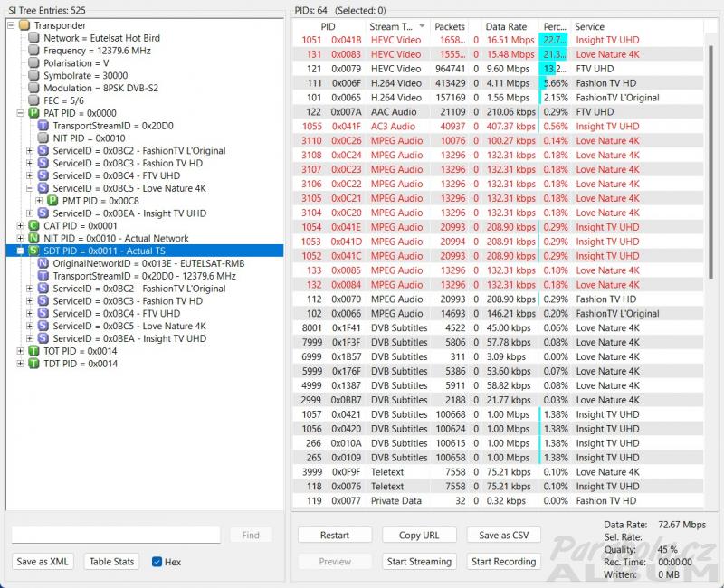Focus the SI tree search field
Image resolution: width=724 pixels, height=588 pixels.
116,535
